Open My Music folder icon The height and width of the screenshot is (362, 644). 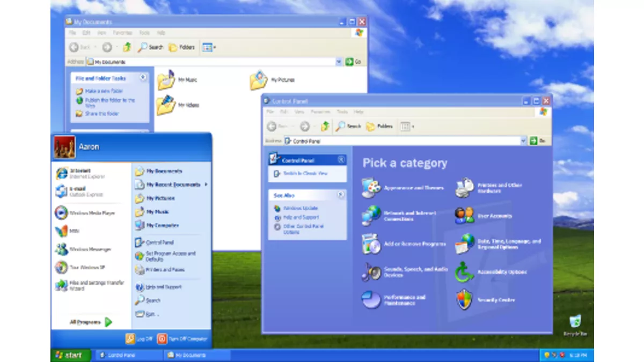click(x=166, y=79)
